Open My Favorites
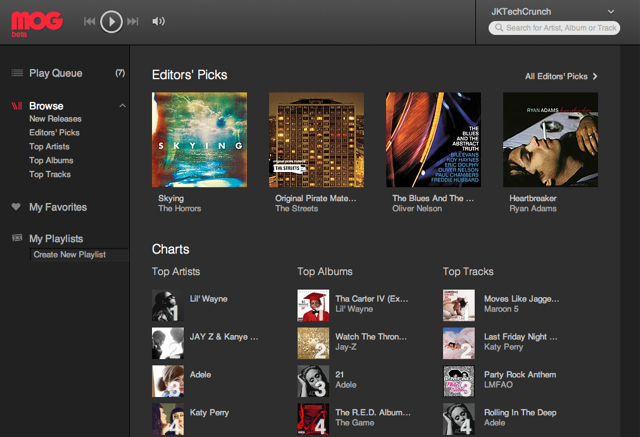Screen dimensions: 640x437 pyautogui.click(x=58, y=207)
